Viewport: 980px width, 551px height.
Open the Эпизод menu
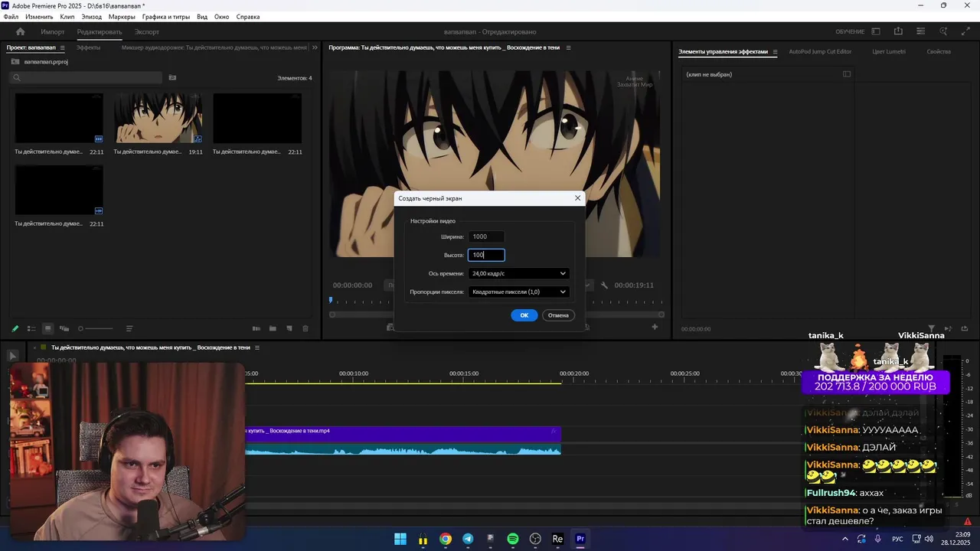coord(91,17)
